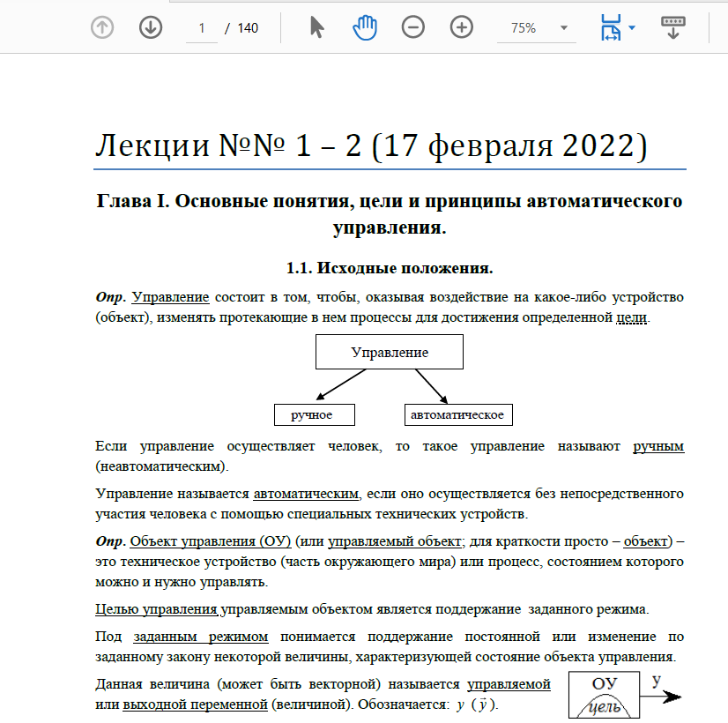Activate the selection arrow tool

[317, 27]
